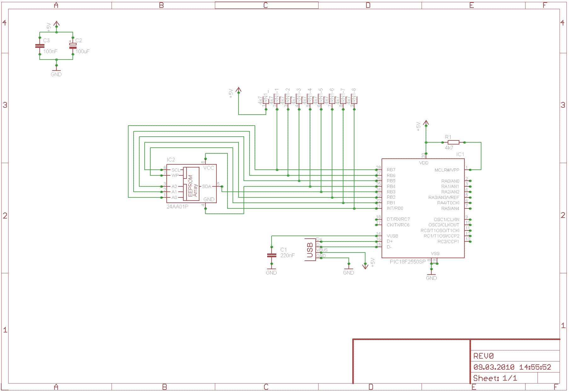Click the R1 designator label
Image resolution: width=569 pixels, height=392 pixels.
point(448,137)
